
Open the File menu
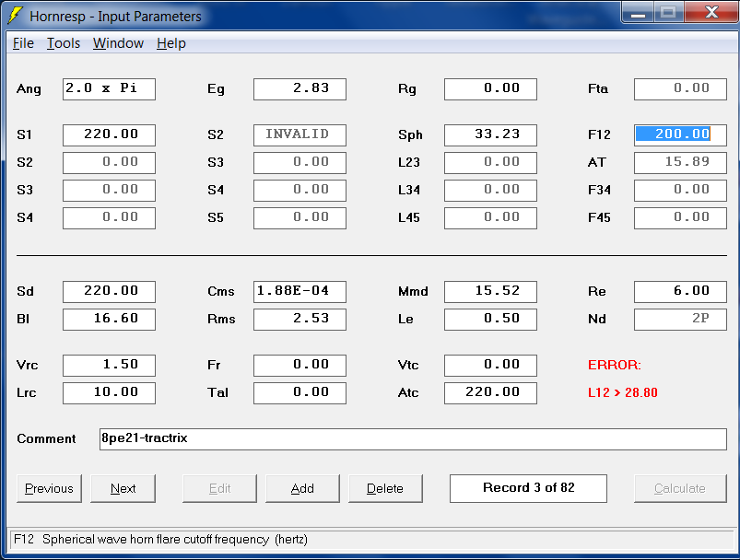(23, 43)
